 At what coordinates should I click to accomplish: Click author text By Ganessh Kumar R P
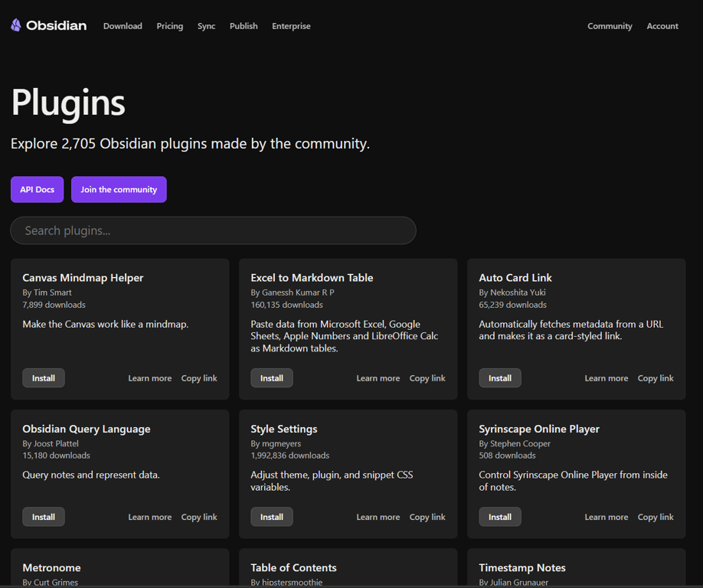[293, 292]
